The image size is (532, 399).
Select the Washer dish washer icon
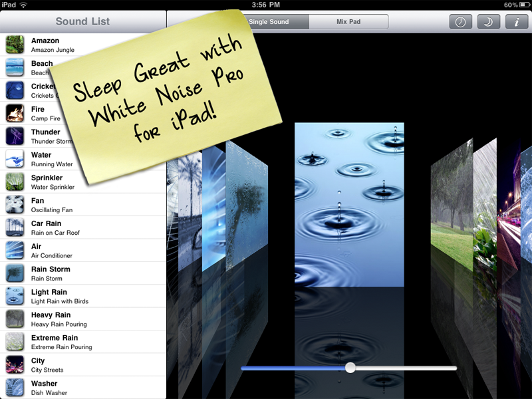pos(15,388)
